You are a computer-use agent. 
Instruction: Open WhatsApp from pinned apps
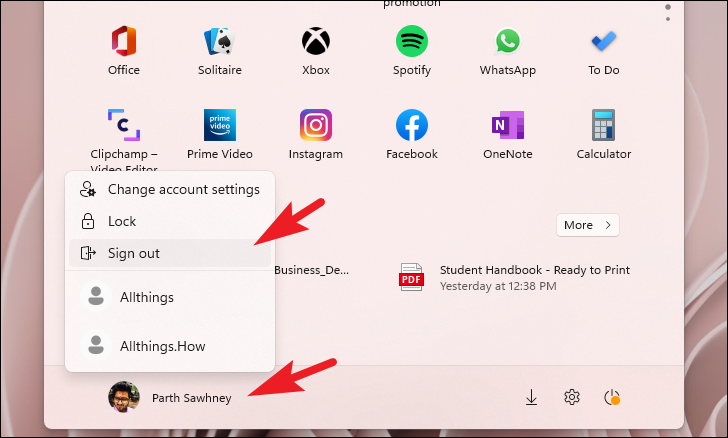(x=507, y=50)
